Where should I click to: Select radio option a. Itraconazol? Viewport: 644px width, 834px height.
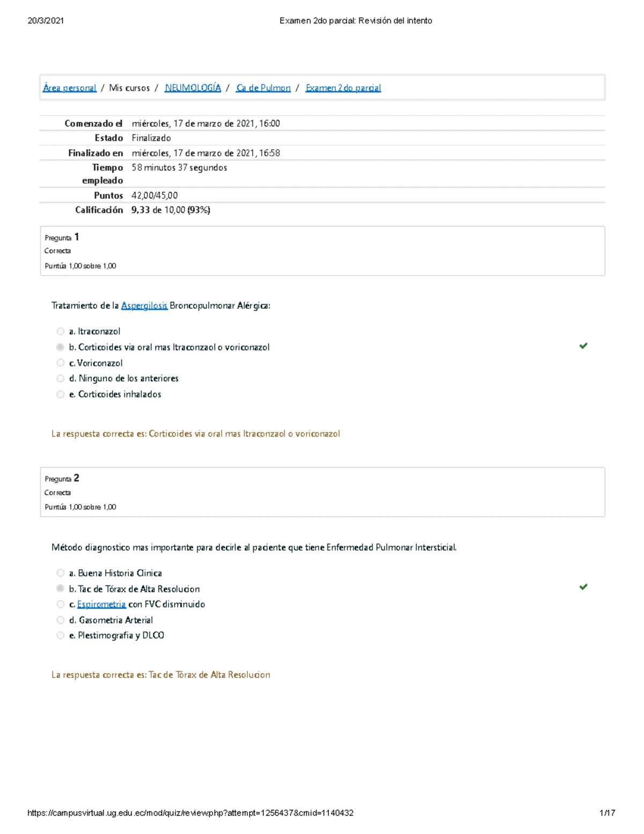(x=61, y=331)
